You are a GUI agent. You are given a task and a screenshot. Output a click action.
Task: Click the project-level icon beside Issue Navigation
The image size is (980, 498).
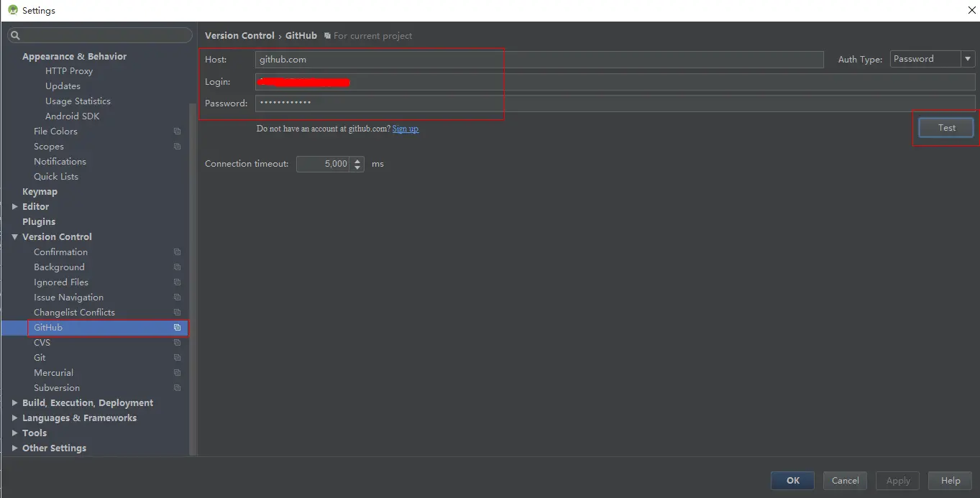point(177,298)
